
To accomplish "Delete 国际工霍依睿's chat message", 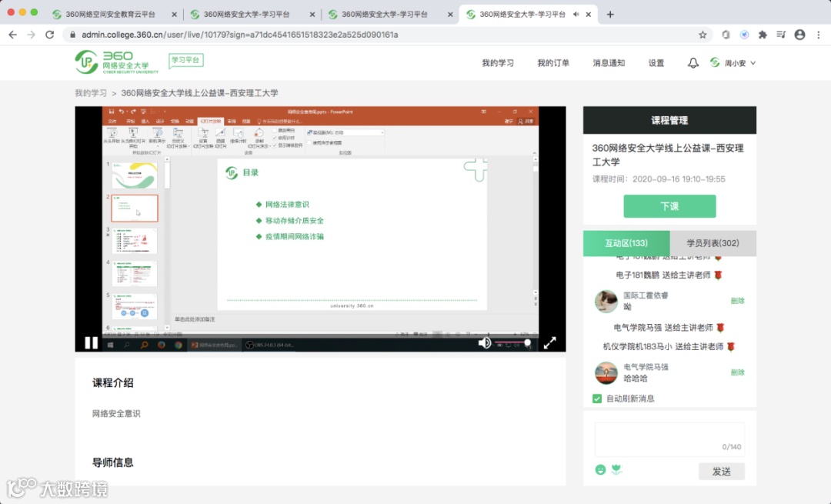I will (x=737, y=301).
